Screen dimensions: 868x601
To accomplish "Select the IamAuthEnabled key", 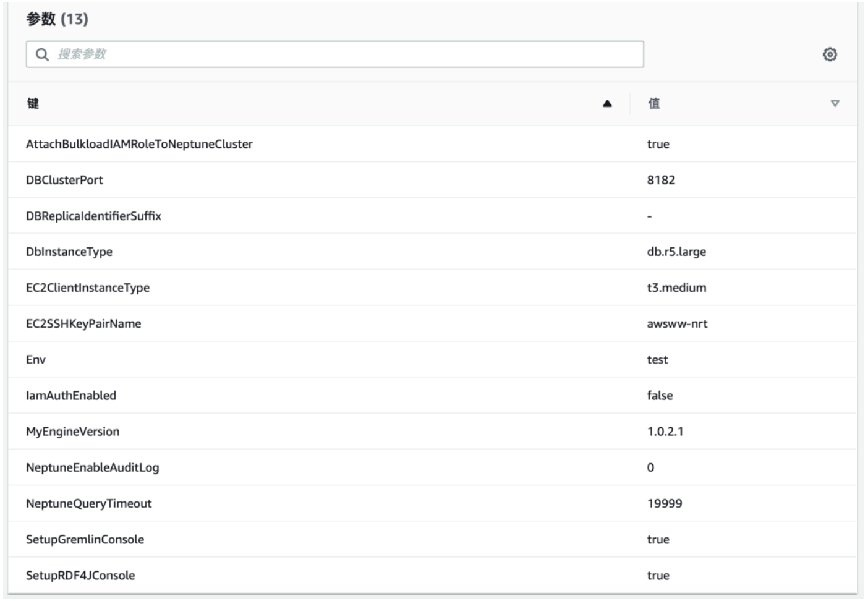I will click(x=71, y=395).
